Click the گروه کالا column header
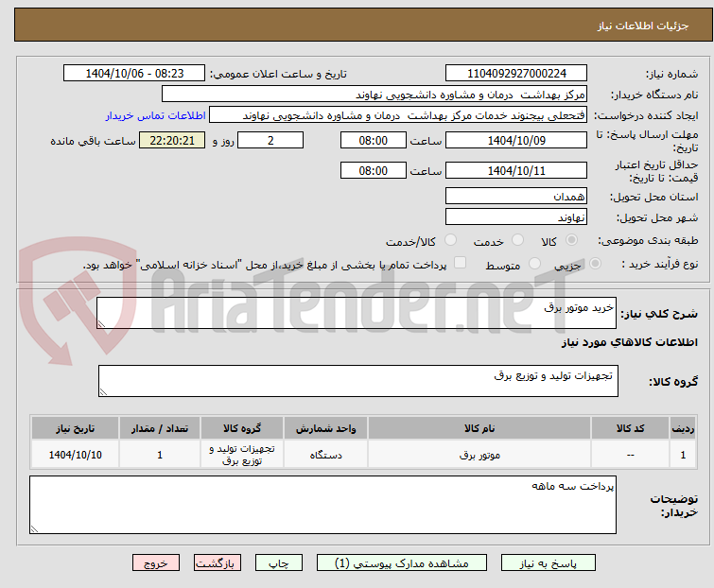This screenshot has height=588, width=714. click(x=242, y=428)
